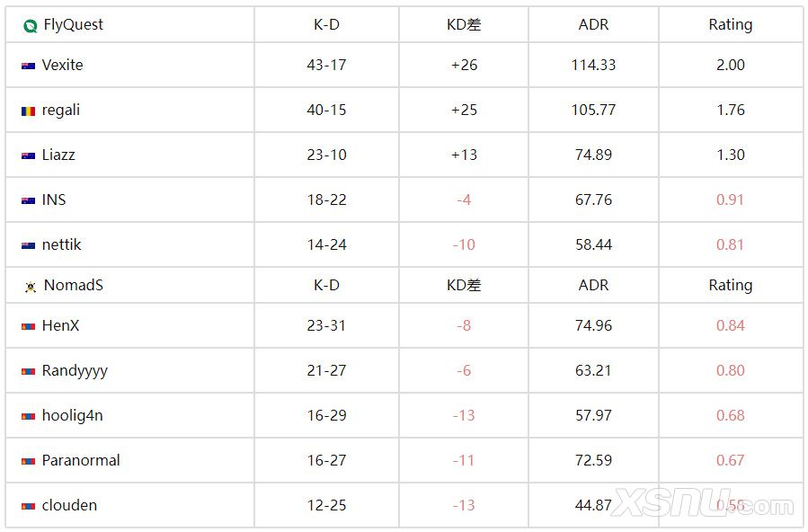Screen dimensions: 808x532
Task: Click the NomadS team logo
Action: [x=30, y=286]
